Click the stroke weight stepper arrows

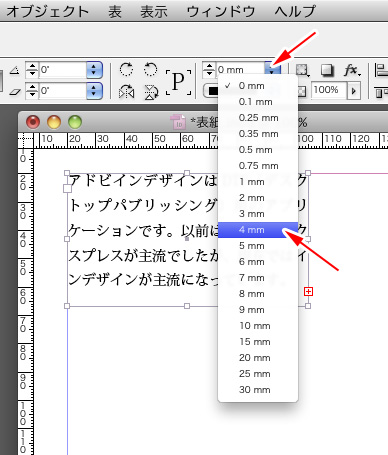click(x=209, y=69)
